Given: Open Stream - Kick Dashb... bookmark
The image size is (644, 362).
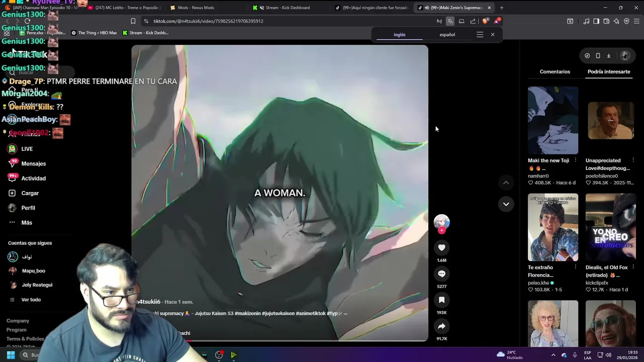Looking at the screenshot, I should [x=145, y=33].
